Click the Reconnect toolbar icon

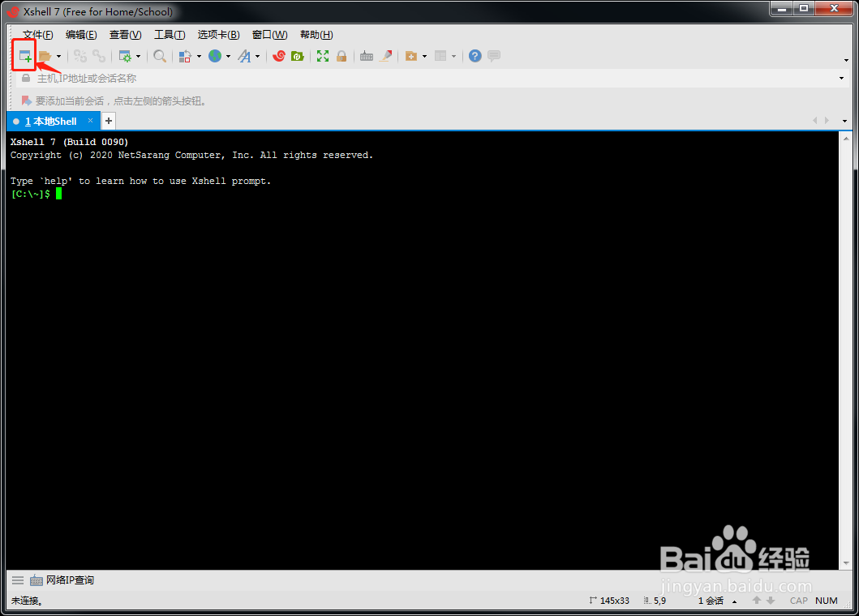[99, 56]
